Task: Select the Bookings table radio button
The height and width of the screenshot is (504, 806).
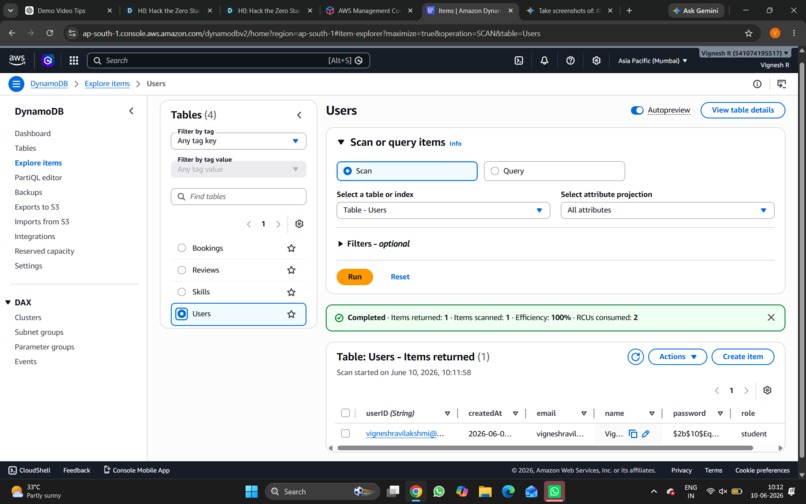Action: click(x=181, y=248)
